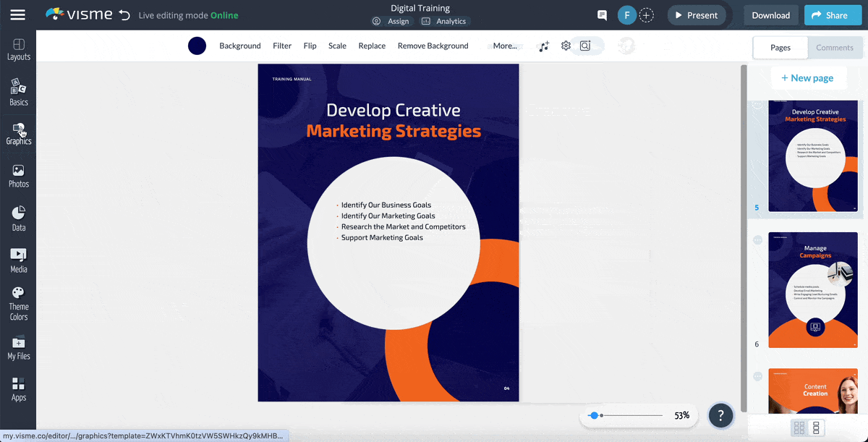
Task: Open the 53% zoom level selector
Action: pyautogui.click(x=681, y=415)
